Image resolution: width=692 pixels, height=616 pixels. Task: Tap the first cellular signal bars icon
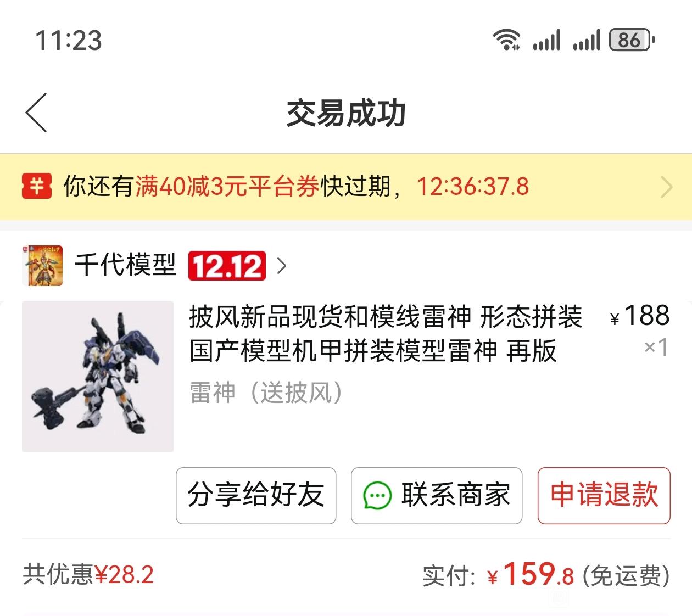[546, 40]
